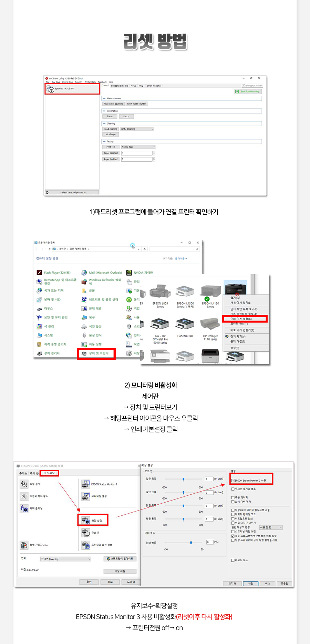Click the Head cleaning button

(x=111, y=129)
